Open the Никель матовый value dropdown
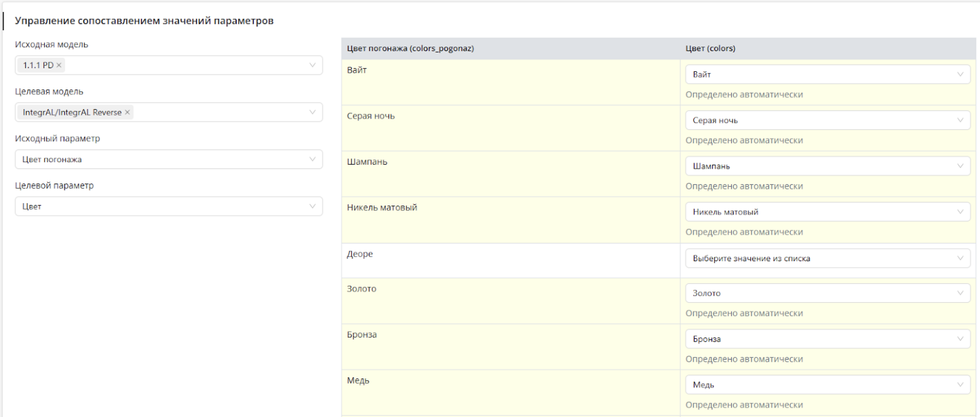The width and height of the screenshot is (980, 417). point(827,212)
